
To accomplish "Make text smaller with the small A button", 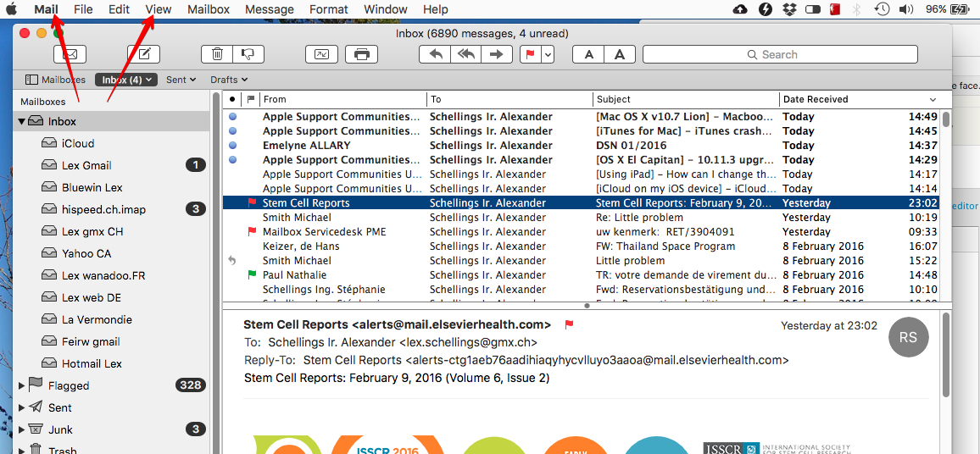I will pos(588,54).
